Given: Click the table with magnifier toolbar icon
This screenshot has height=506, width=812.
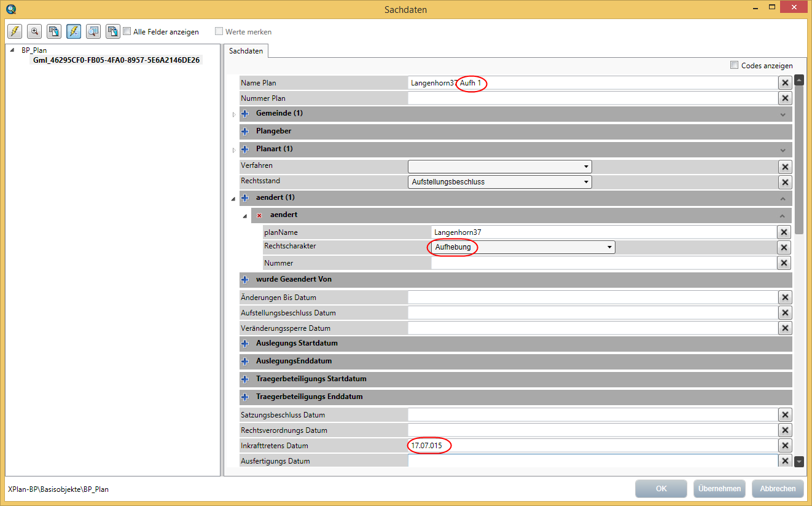Looking at the screenshot, I should [x=93, y=31].
